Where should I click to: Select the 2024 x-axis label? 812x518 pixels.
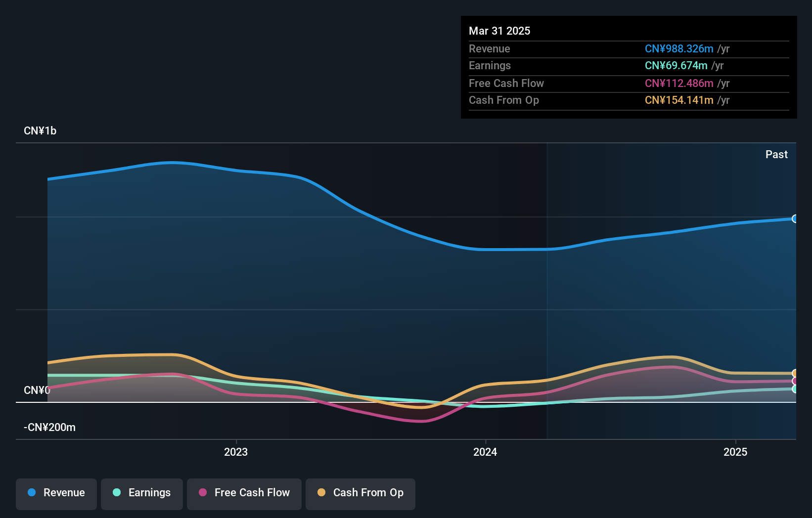(x=485, y=452)
